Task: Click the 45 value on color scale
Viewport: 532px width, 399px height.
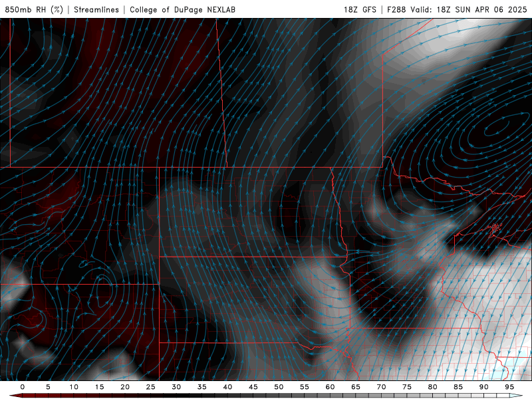Action: (253, 387)
